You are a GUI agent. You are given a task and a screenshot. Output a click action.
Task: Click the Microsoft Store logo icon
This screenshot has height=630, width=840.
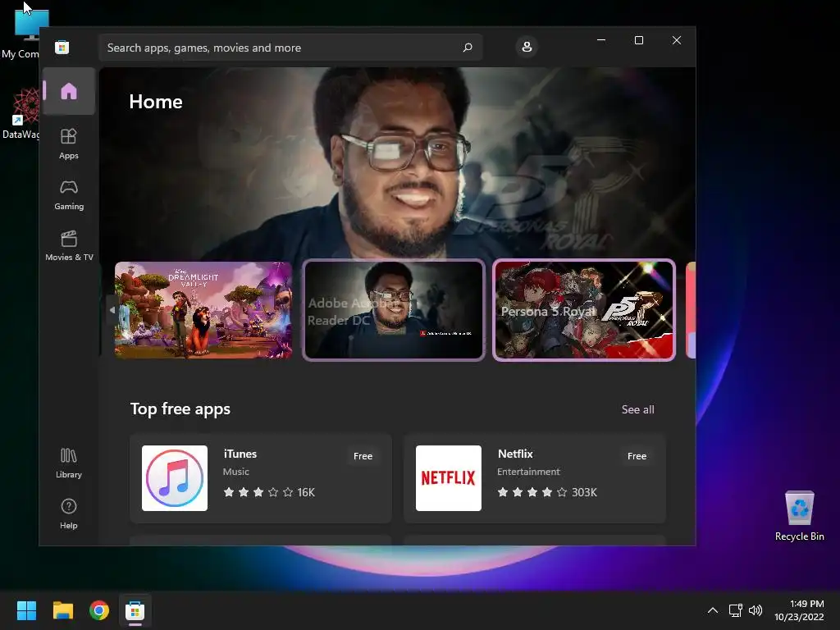point(62,47)
